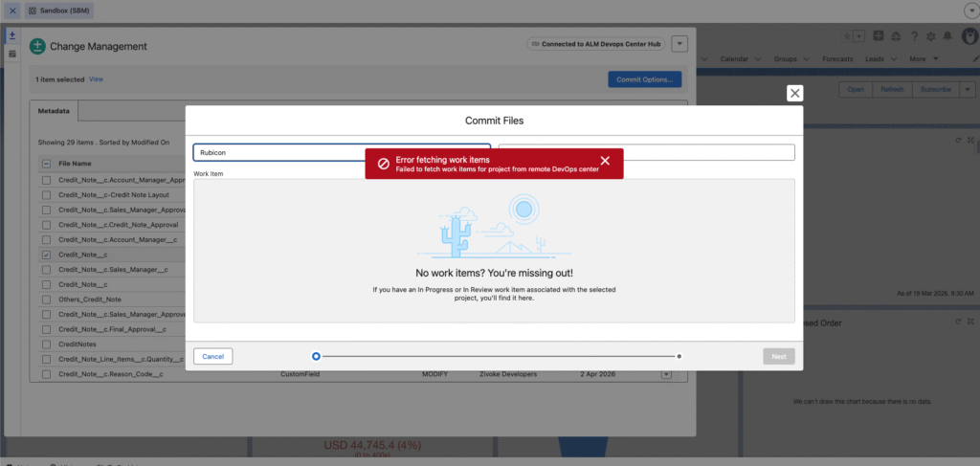Viewport: 980px width, 466px height.
Task: Click the favorites star icon
Action: [847, 36]
